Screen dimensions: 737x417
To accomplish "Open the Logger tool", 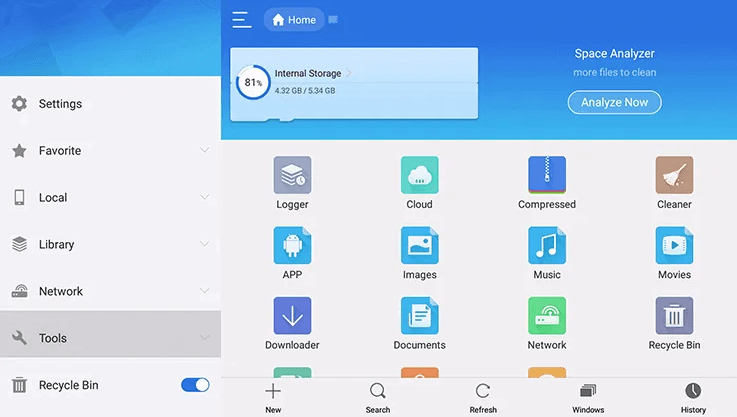I will 292,175.
